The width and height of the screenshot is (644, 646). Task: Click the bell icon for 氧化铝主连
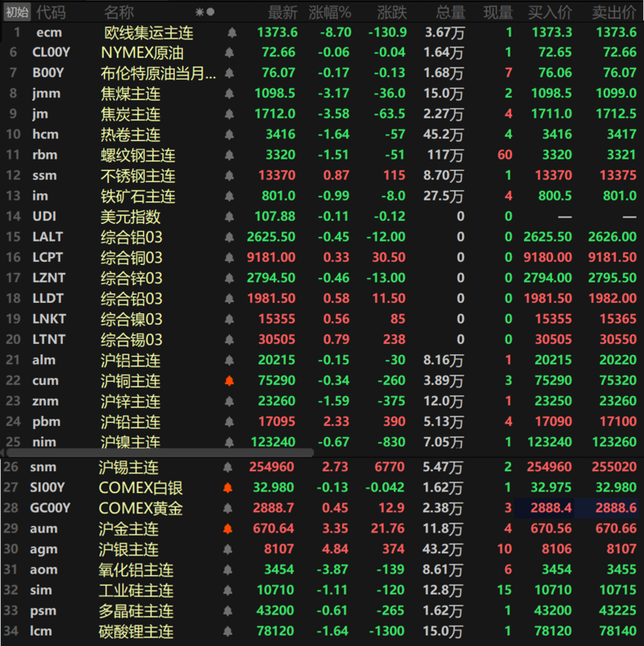point(227,569)
